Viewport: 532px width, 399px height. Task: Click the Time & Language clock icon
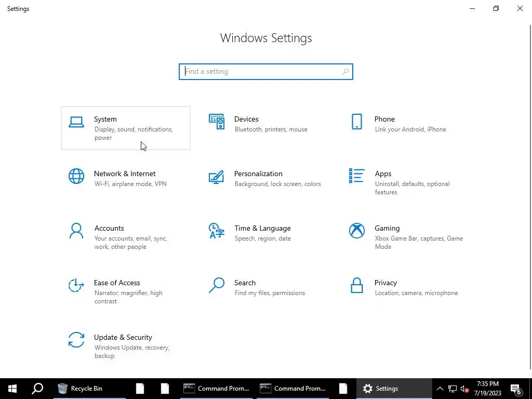click(x=217, y=231)
